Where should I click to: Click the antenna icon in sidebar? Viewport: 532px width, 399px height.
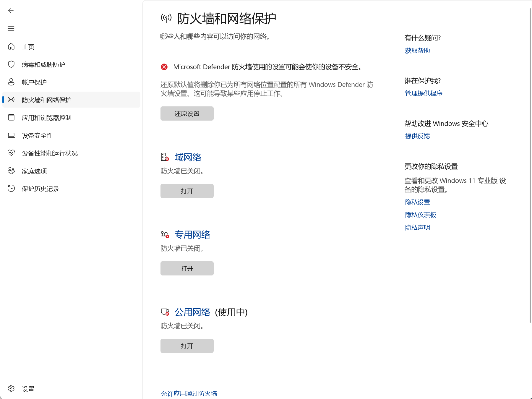coord(11,100)
